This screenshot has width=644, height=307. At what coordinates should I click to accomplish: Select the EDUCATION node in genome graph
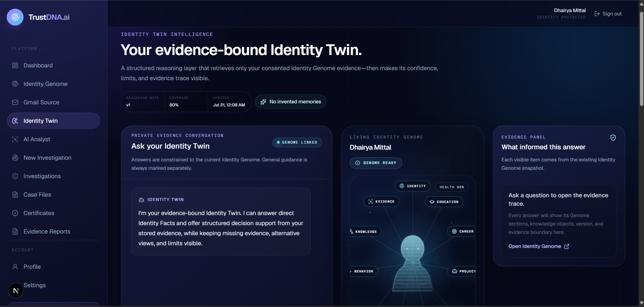(444, 202)
